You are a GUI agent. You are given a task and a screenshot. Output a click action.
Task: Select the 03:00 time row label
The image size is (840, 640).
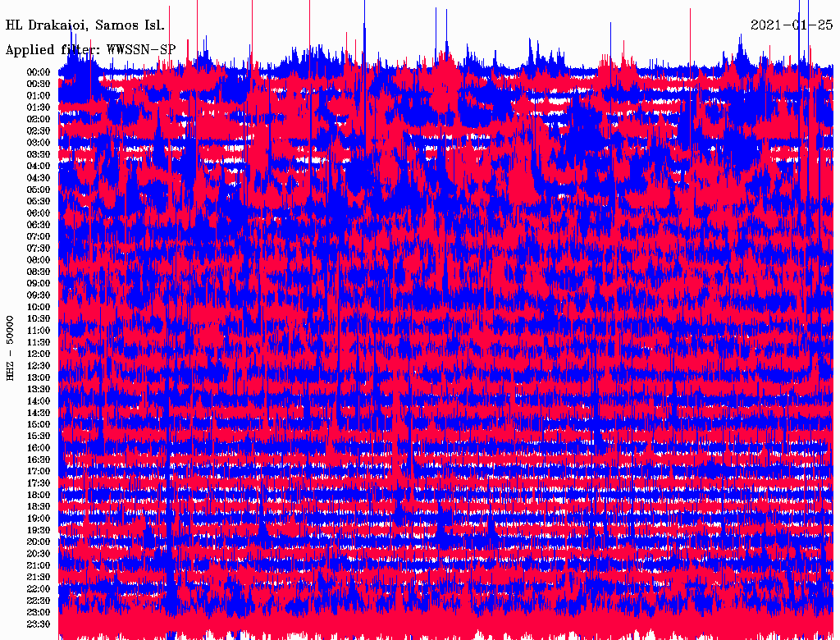[x=39, y=142]
